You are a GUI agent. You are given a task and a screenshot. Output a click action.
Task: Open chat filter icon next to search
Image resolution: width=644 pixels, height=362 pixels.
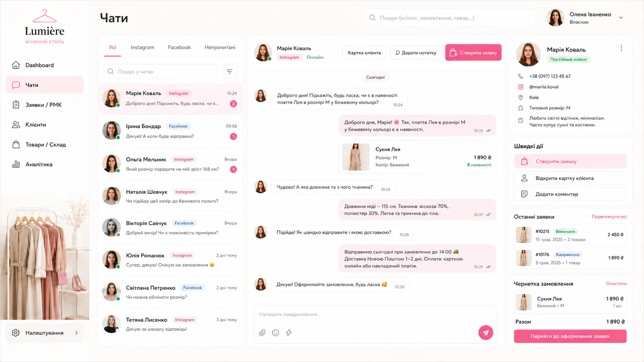click(230, 72)
